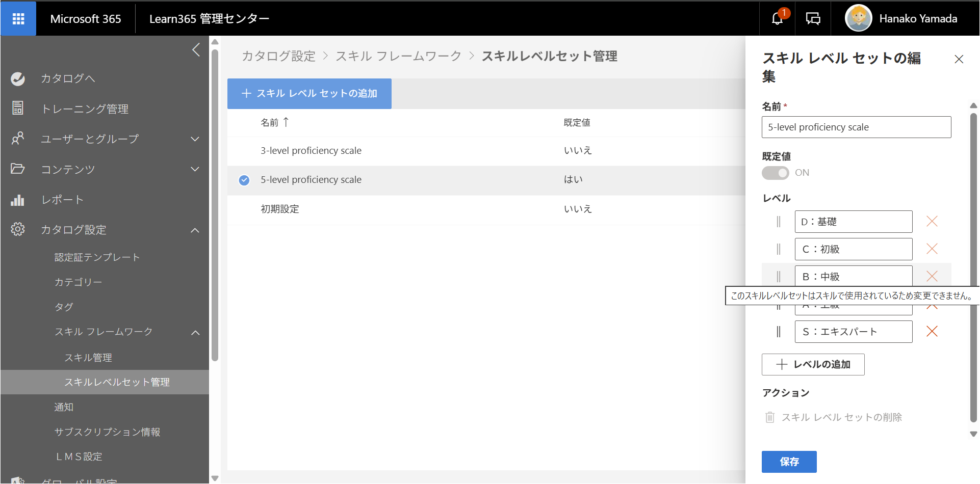The height and width of the screenshot is (484, 980).
Task: Open スキル管理 in the sidebar
Action: [x=88, y=358]
